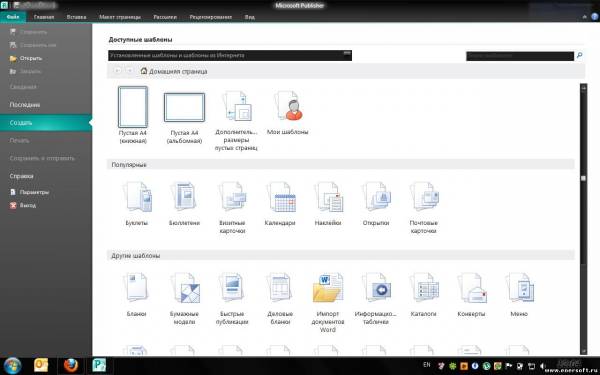Image resolution: width=600 pixels, height=375 pixels.
Task: Switch to the Вставка ribbon tab
Action: tap(76, 17)
